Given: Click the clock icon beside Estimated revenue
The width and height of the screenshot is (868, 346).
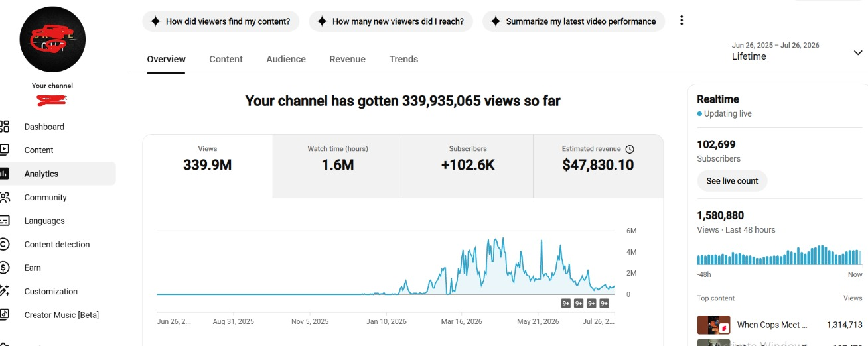Looking at the screenshot, I should tap(630, 149).
